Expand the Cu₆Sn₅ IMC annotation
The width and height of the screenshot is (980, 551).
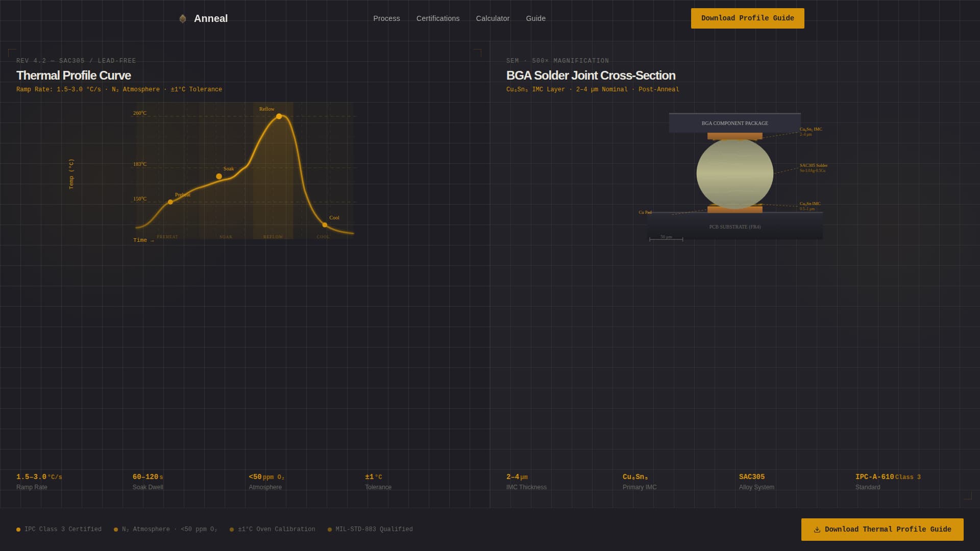(811, 131)
